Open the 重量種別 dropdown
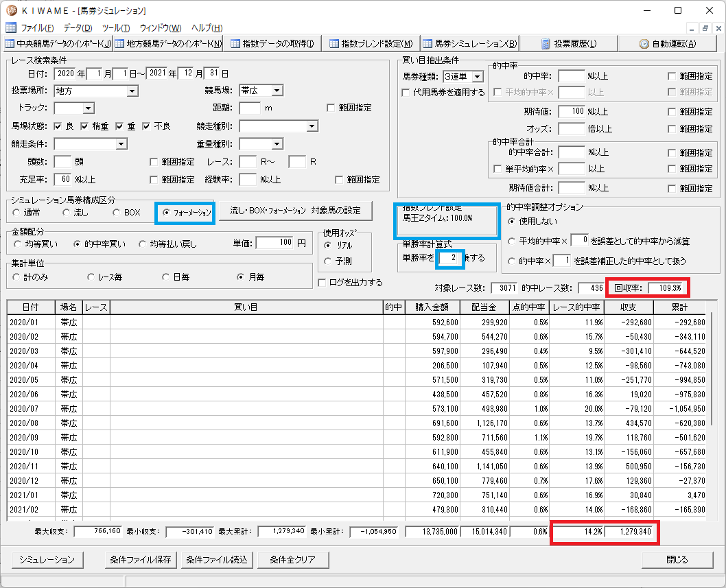Viewport: 726px width, 588px height. (277, 144)
